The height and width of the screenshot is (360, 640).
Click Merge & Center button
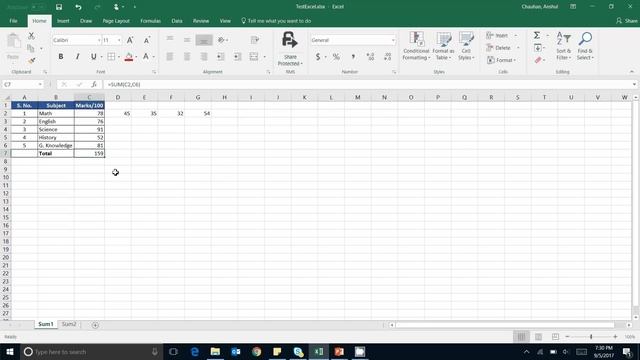(254, 57)
